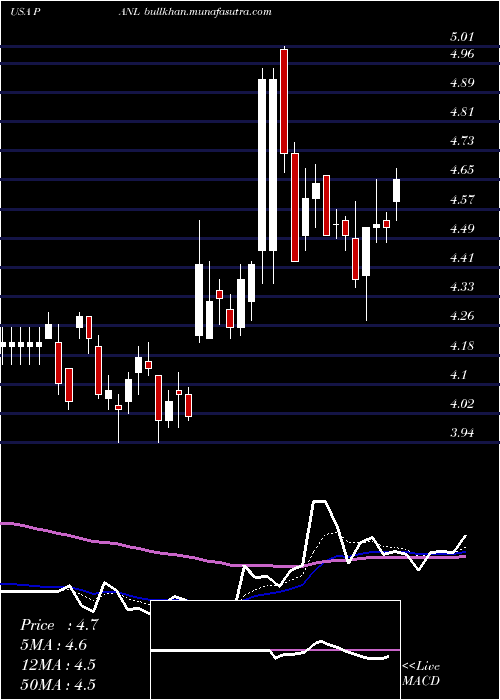Click the 4.33 price axis label
This screenshot has width=500, height=700.
click(462, 287)
